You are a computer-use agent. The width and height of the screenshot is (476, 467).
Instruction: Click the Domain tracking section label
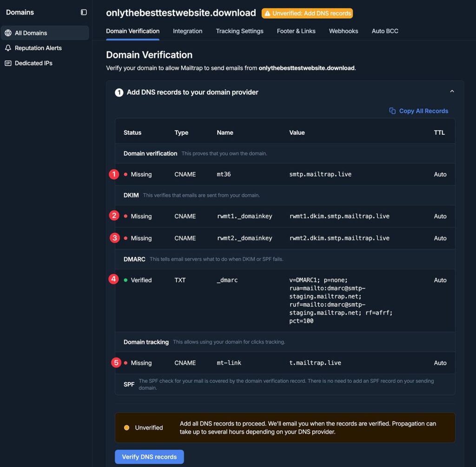[x=146, y=342]
